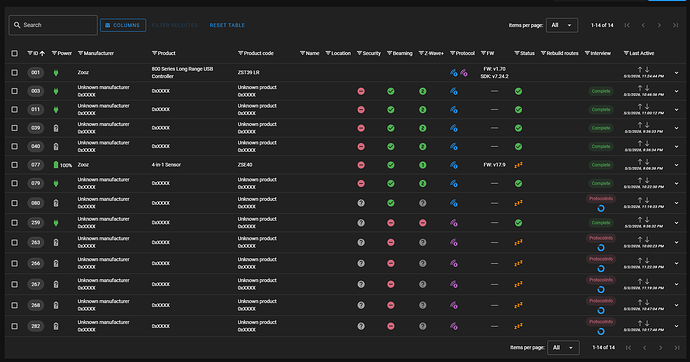Go to next page in top pagination
Screen dimensions: 690x362
659,25
